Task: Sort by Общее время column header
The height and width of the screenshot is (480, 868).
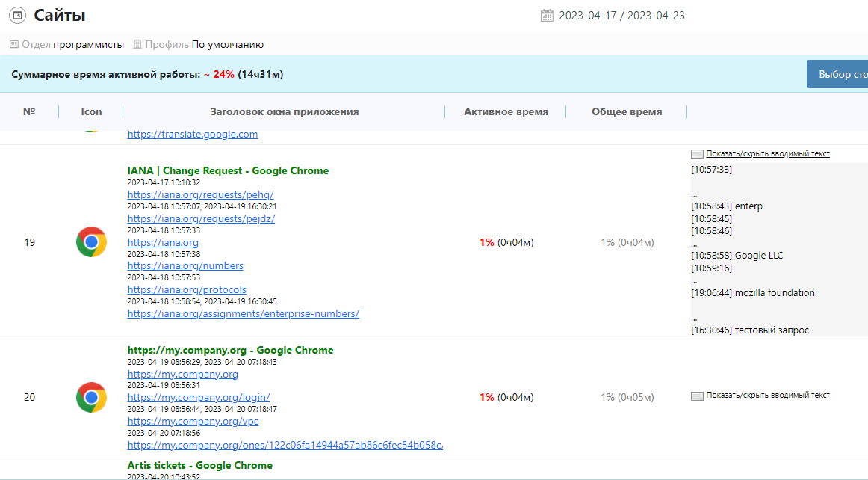Action: [x=626, y=111]
